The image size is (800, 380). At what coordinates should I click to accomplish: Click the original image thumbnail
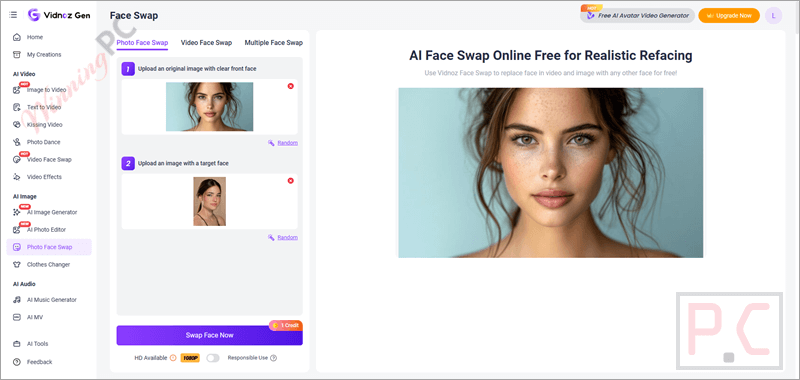tap(209, 107)
